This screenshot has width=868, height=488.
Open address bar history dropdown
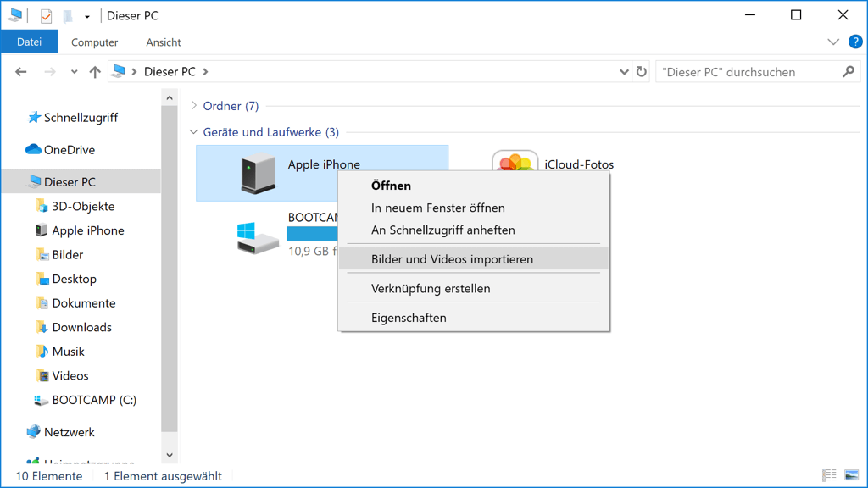[x=624, y=71]
